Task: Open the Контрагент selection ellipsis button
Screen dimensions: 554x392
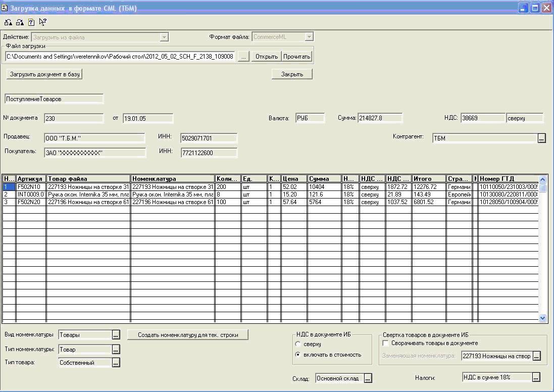Action: point(541,138)
